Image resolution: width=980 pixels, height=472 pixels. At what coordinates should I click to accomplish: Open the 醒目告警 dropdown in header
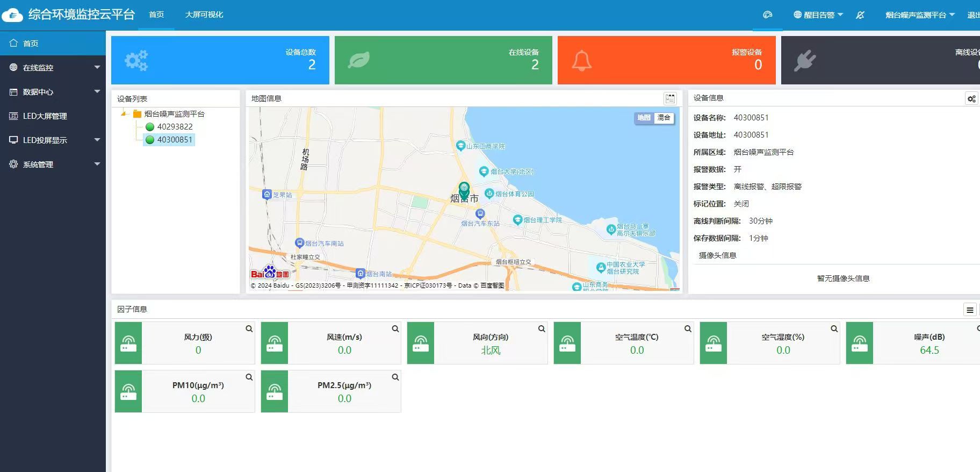pos(819,15)
